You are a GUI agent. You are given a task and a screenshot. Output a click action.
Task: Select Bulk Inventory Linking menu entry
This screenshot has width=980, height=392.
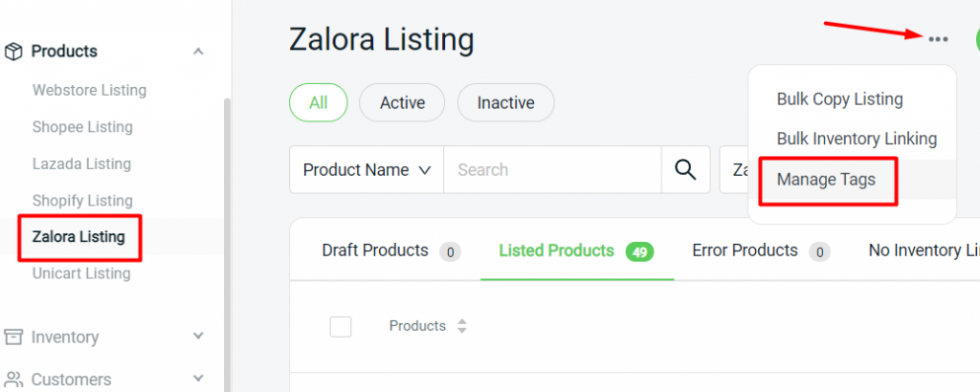click(857, 139)
